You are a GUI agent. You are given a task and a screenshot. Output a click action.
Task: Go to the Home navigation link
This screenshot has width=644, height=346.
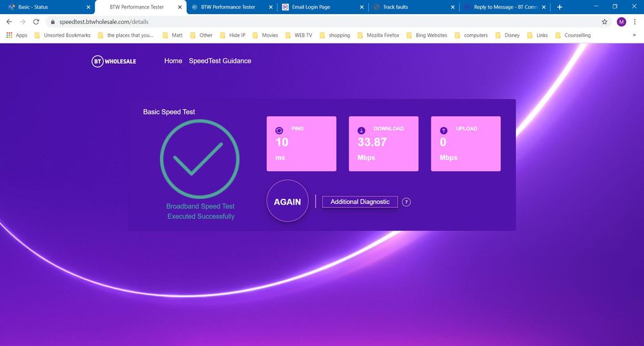pyautogui.click(x=173, y=61)
